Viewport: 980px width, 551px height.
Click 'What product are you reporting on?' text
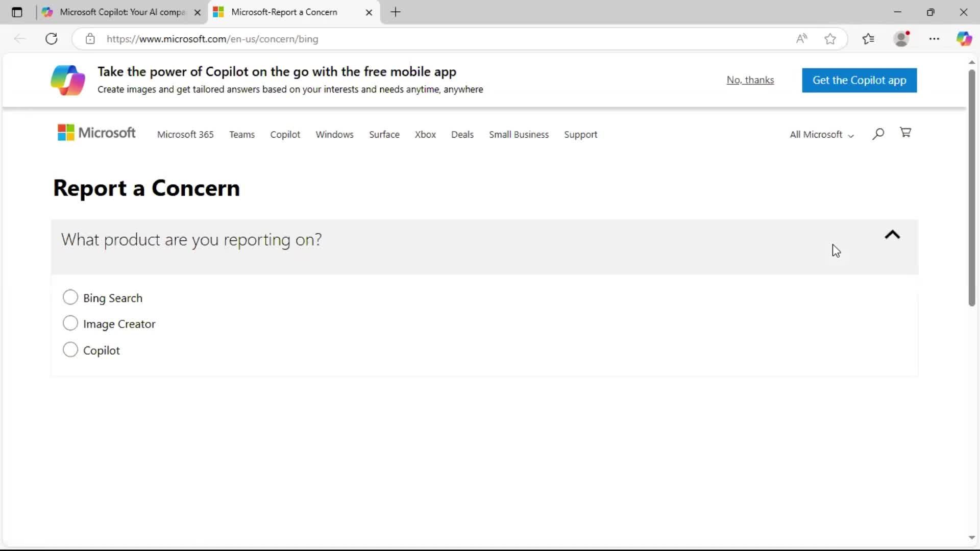[191, 240]
